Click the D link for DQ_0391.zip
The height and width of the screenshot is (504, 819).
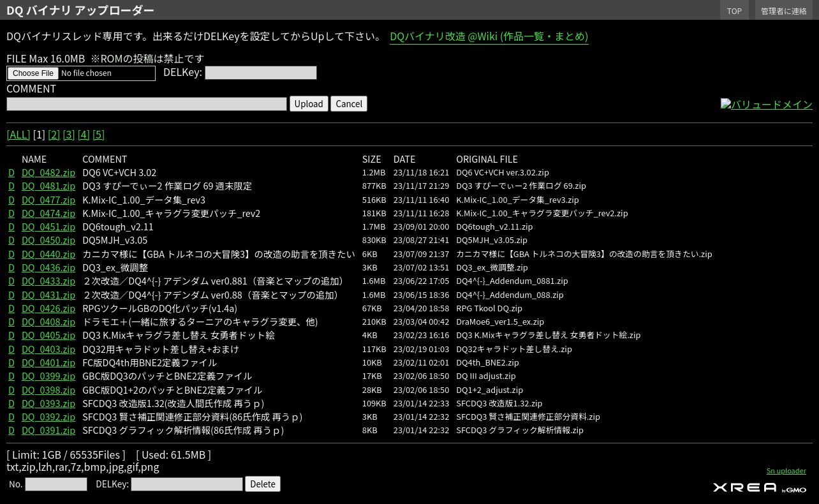coord(11,431)
